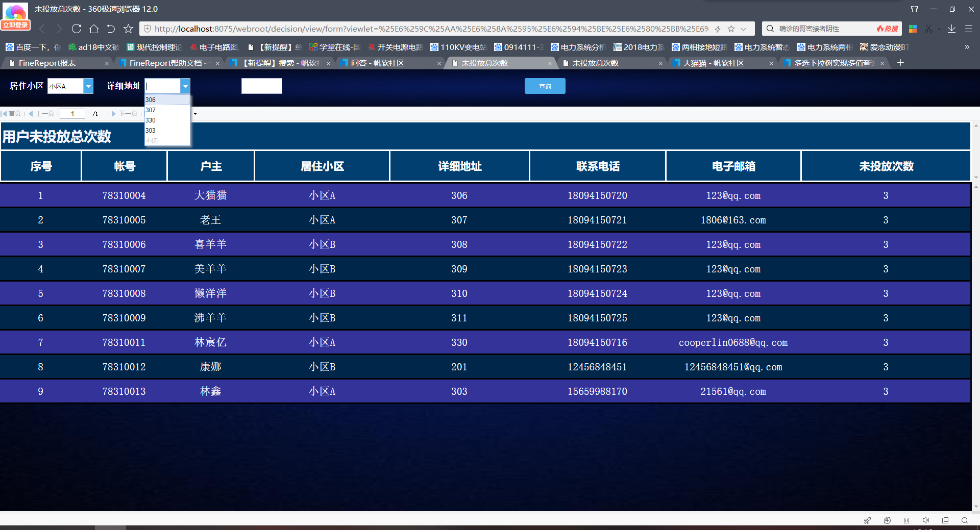
Task: Go to 上一页 previous page
Action: pos(41,114)
